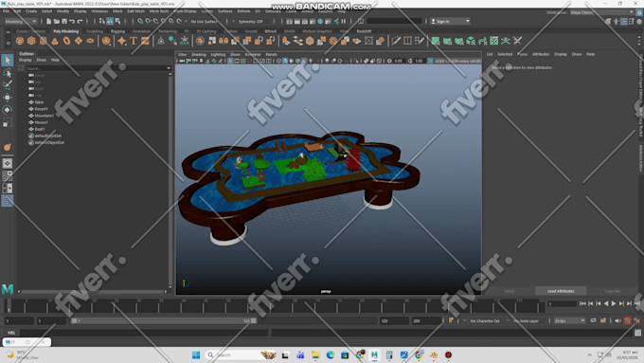Click the time range slider bar

[164, 320]
